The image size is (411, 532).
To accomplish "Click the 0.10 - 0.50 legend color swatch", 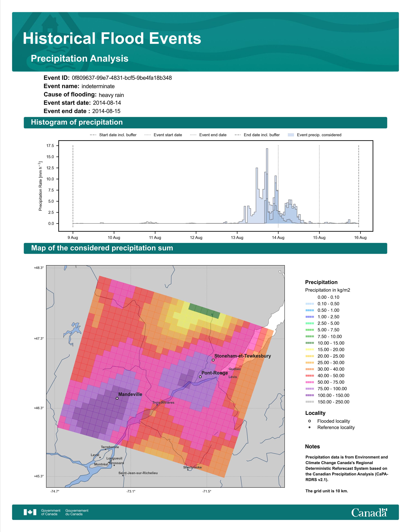I will pos(309,304).
